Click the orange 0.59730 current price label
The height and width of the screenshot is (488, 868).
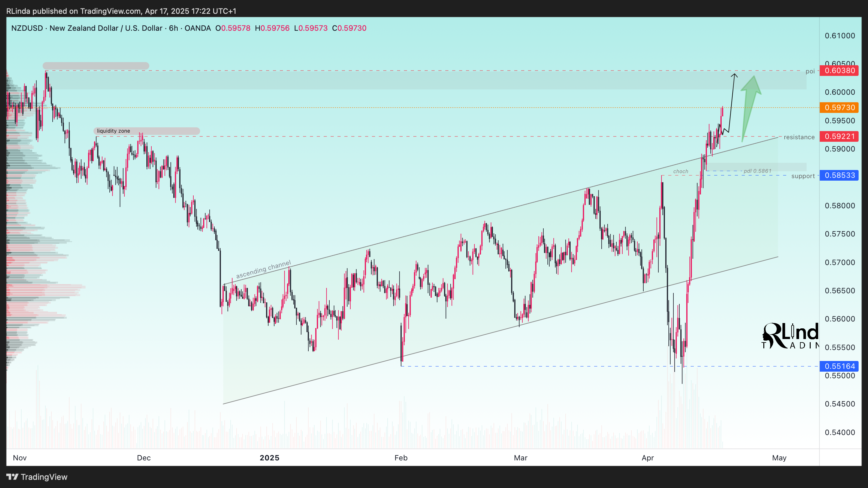point(839,108)
